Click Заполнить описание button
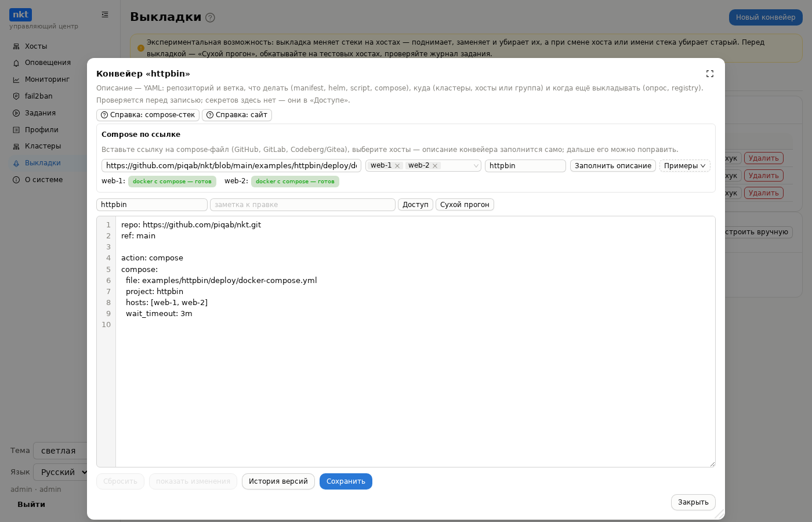The image size is (812, 522). point(613,166)
